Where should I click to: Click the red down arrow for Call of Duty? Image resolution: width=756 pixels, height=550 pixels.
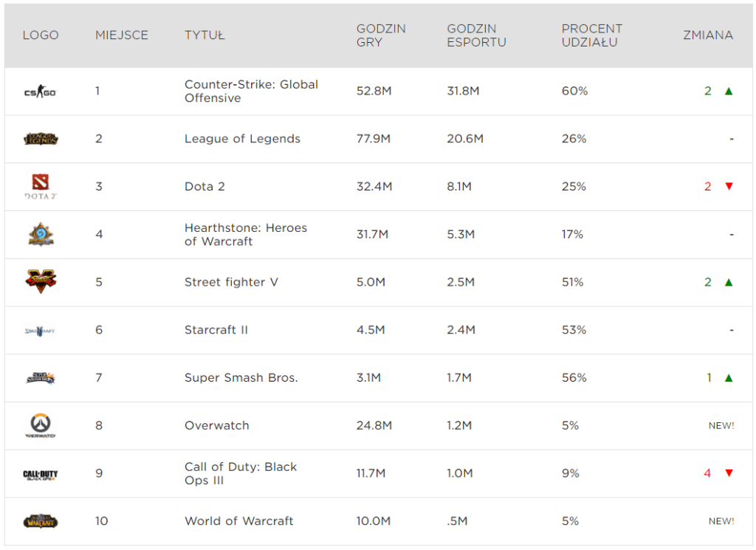tap(729, 473)
